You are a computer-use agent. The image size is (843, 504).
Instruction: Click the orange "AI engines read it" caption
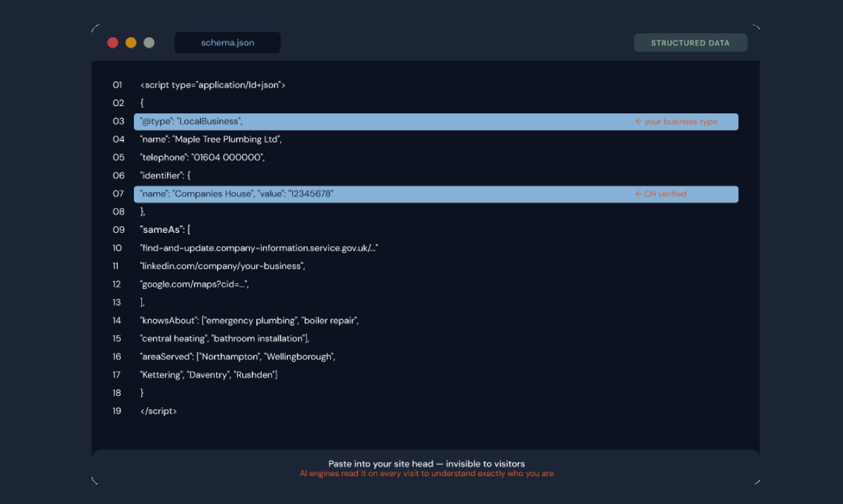coord(427,473)
